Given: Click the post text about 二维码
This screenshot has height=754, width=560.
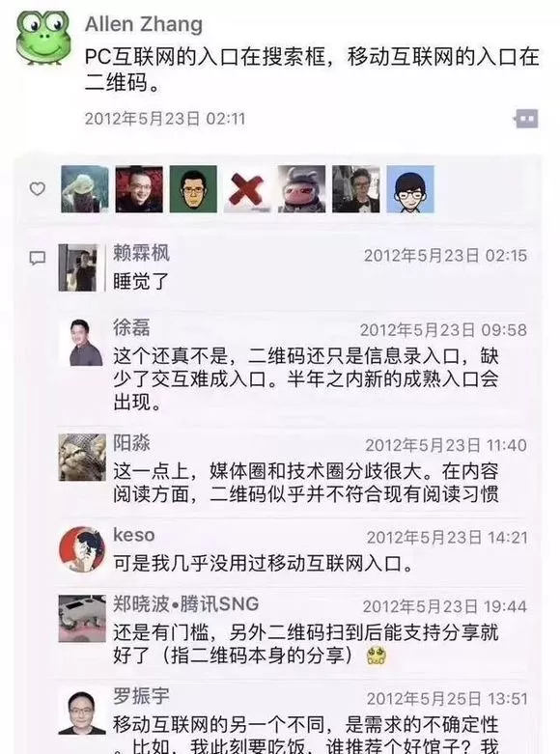Looking at the screenshot, I should pos(312,70).
